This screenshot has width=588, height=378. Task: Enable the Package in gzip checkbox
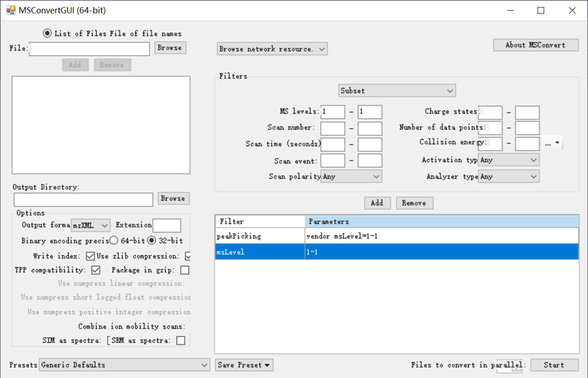click(x=185, y=270)
